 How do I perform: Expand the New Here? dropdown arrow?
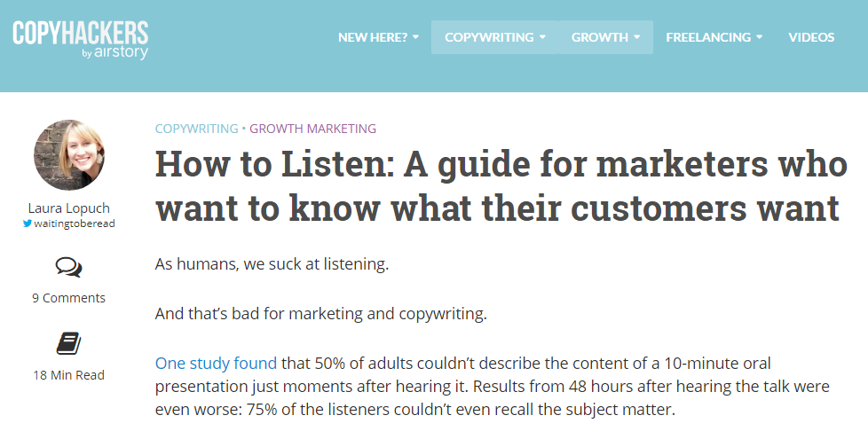415,37
